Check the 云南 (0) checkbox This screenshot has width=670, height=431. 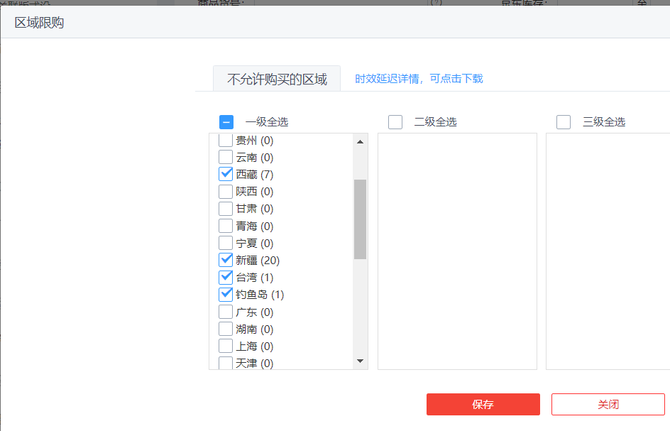click(x=226, y=157)
